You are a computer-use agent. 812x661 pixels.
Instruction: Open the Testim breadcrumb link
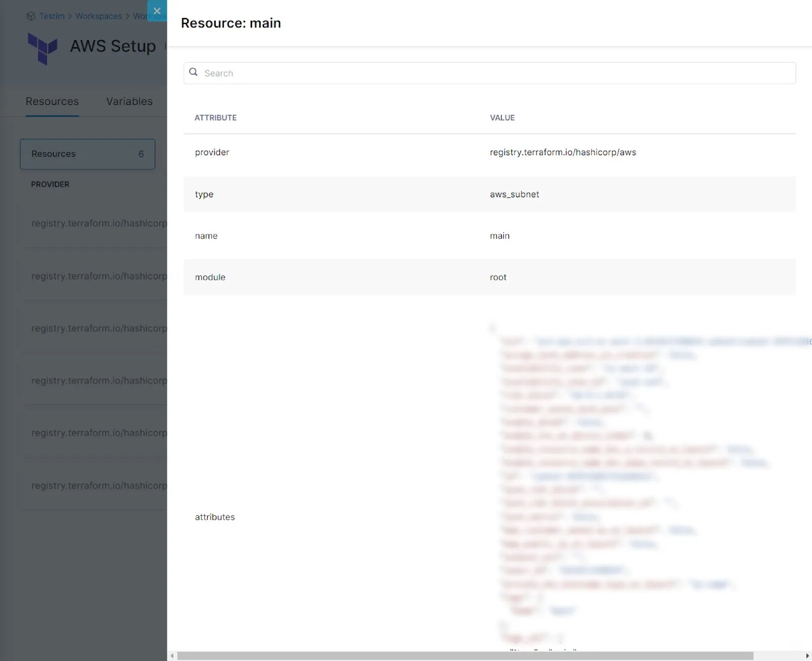tap(51, 16)
